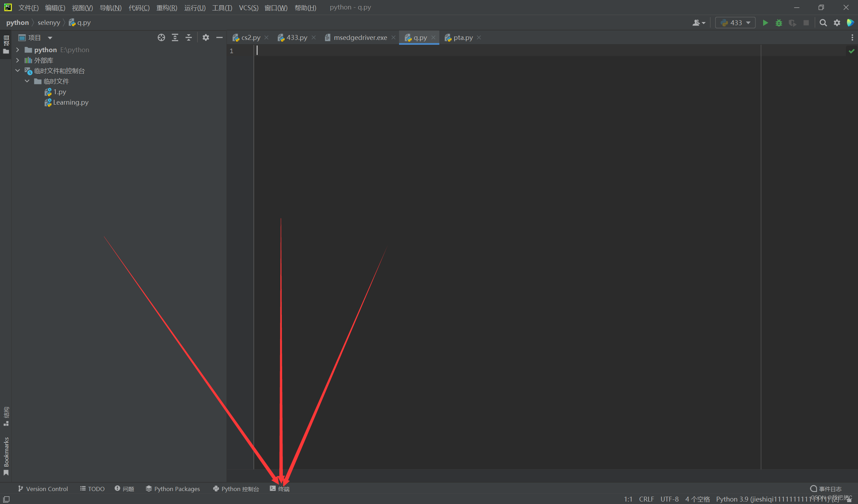Viewport: 858px width, 504px height.
Task: Open the 编辑(E) menu
Action: click(x=55, y=8)
